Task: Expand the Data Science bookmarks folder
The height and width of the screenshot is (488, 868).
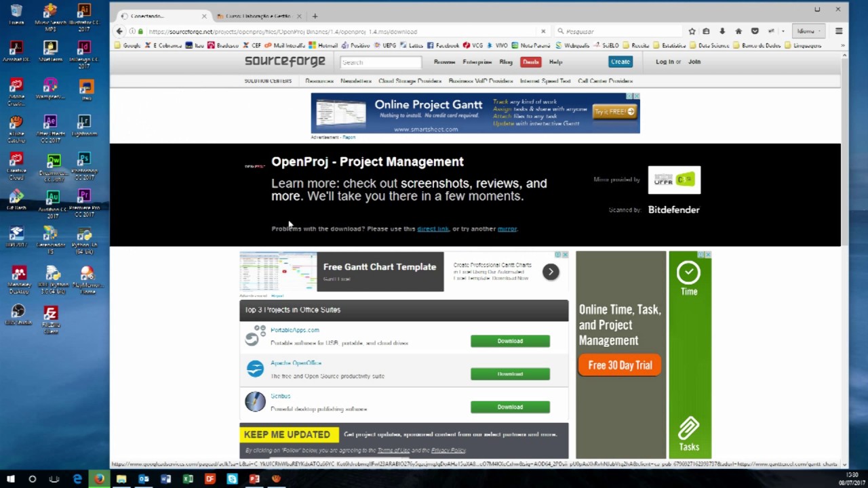Action: (x=709, y=45)
